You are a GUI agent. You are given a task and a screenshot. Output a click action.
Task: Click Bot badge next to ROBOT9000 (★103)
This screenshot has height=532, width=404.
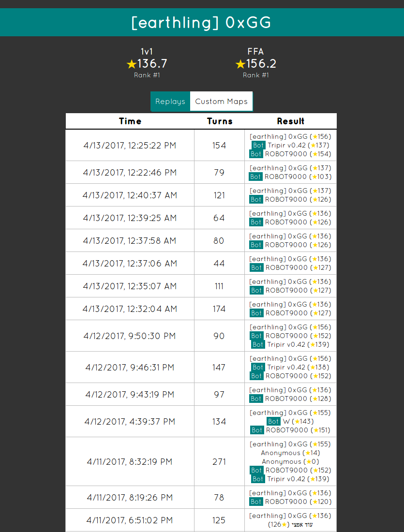[255, 177]
